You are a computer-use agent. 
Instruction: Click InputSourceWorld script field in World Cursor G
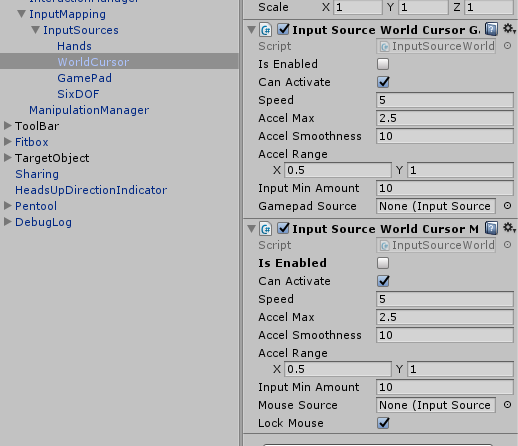(436, 46)
